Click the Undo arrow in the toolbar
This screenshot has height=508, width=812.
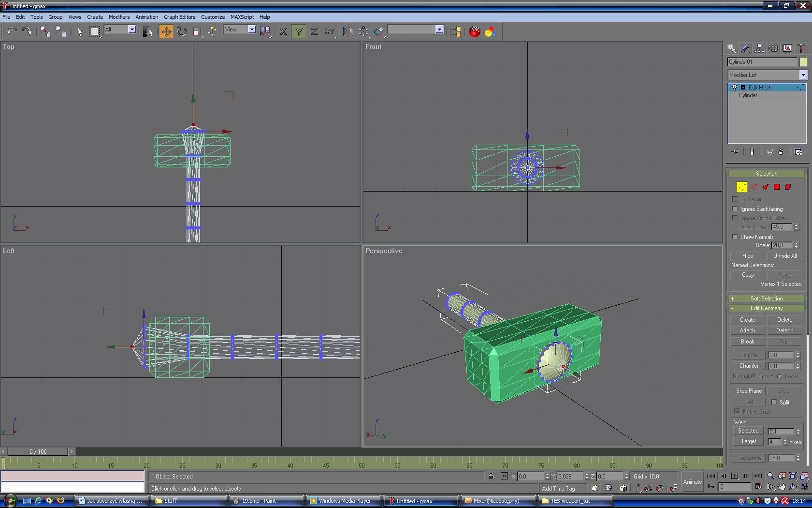click(x=12, y=31)
